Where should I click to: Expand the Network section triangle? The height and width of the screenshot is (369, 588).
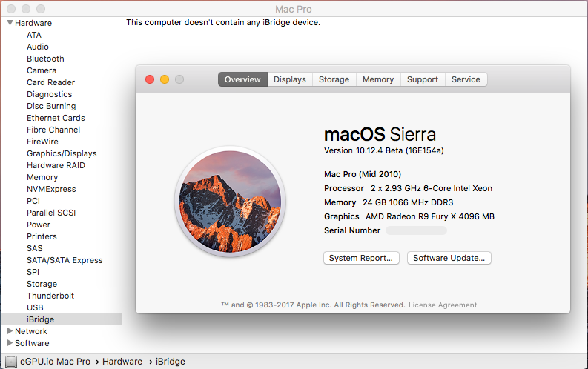pyautogui.click(x=10, y=330)
